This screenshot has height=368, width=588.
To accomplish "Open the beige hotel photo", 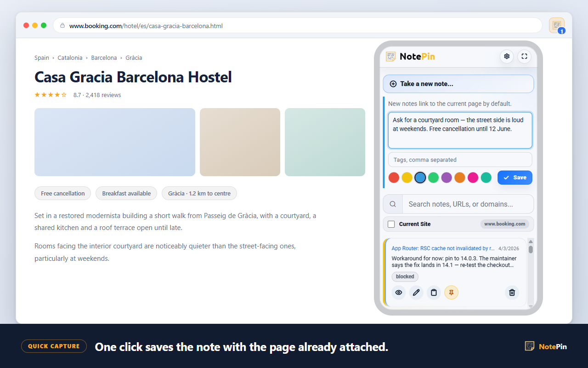I will pyautogui.click(x=240, y=142).
